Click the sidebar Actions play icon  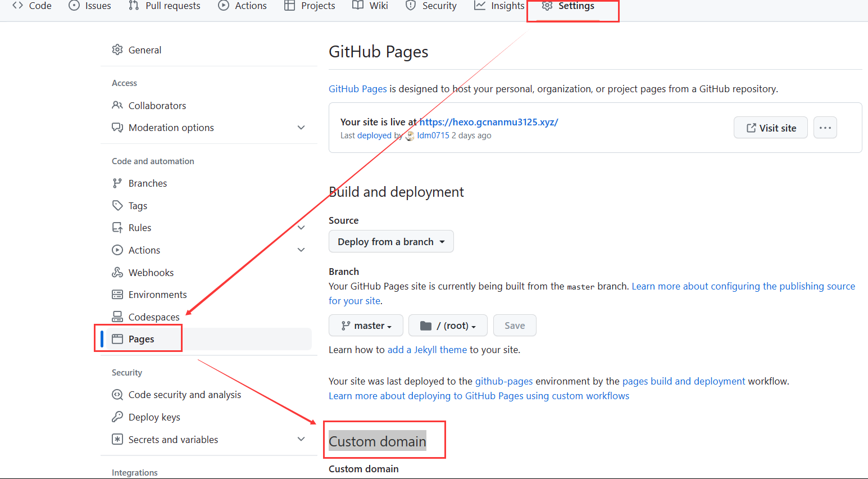pos(117,250)
